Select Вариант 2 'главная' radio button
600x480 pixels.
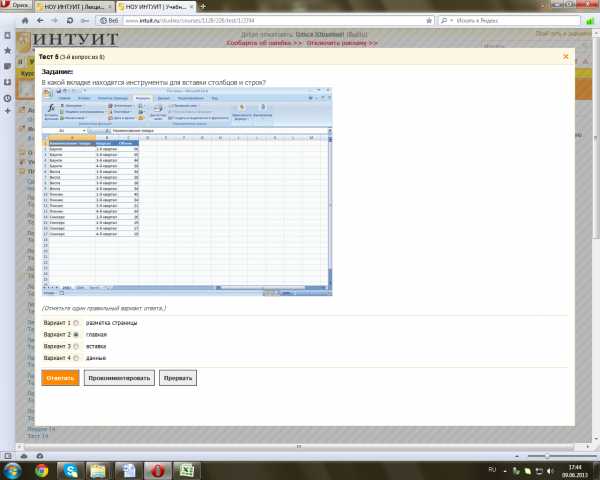click(x=76, y=335)
